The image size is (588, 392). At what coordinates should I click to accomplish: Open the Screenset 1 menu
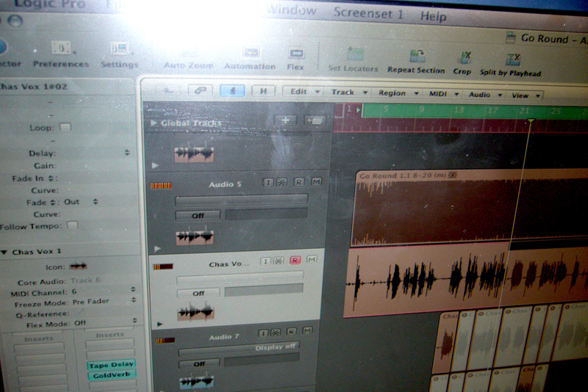tap(368, 13)
